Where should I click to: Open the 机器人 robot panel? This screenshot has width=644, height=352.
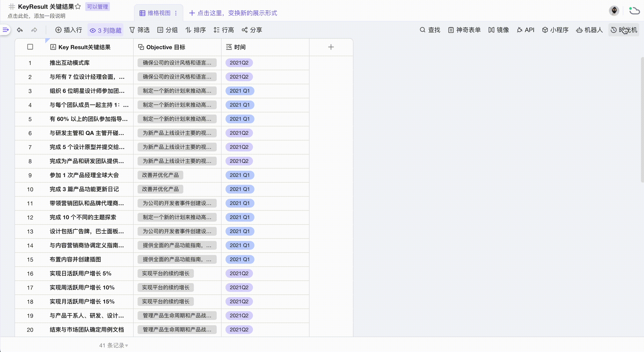tap(589, 30)
